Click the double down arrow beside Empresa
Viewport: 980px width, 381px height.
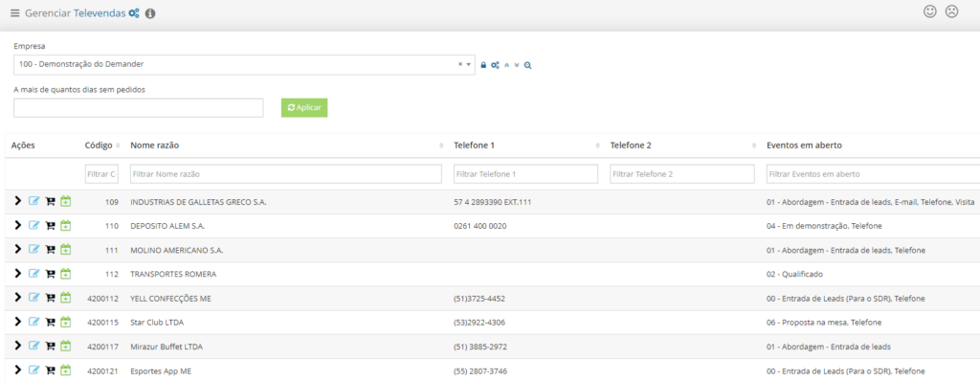(x=517, y=65)
